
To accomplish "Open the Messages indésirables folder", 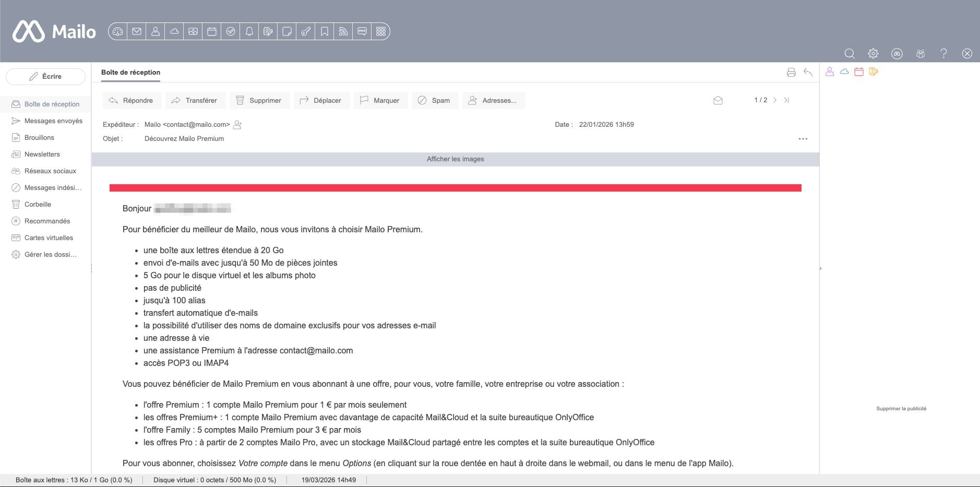I will [46, 187].
